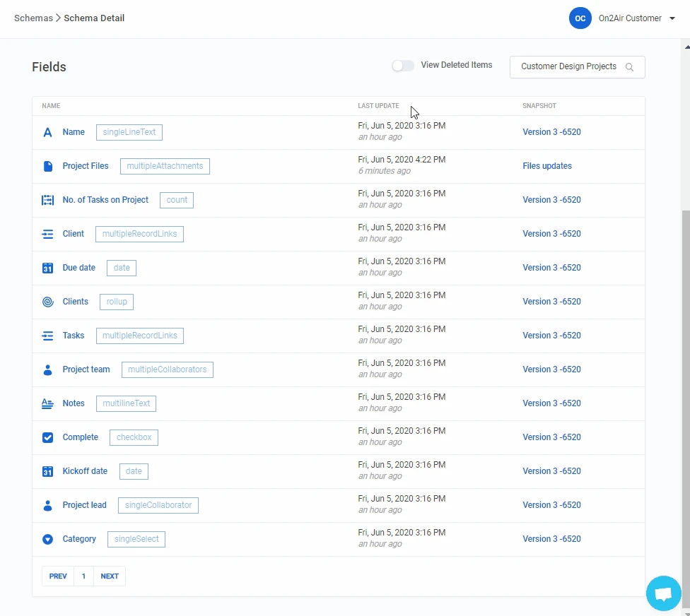Click the search magnifier icon
Screen dimensions: 690x616
coord(629,67)
